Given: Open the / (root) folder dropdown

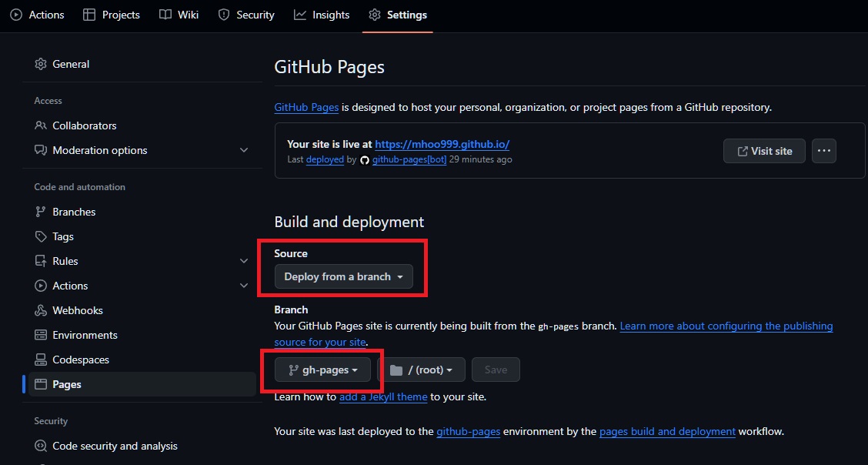Looking at the screenshot, I should [x=422, y=370].
